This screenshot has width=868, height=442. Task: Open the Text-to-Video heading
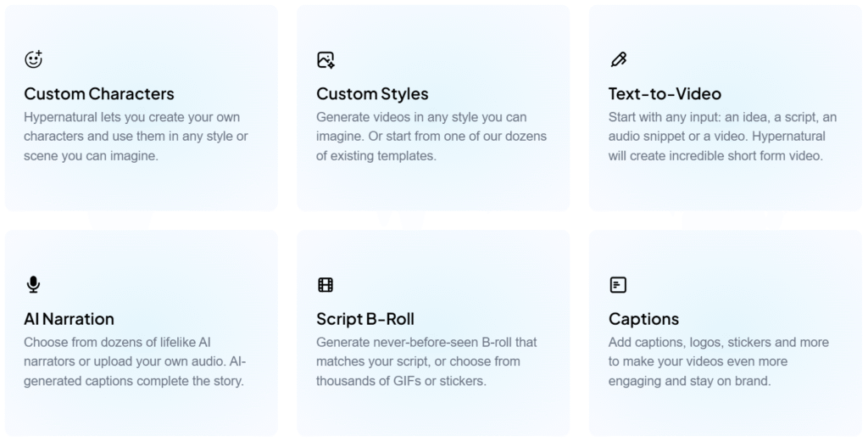(665, 93)
